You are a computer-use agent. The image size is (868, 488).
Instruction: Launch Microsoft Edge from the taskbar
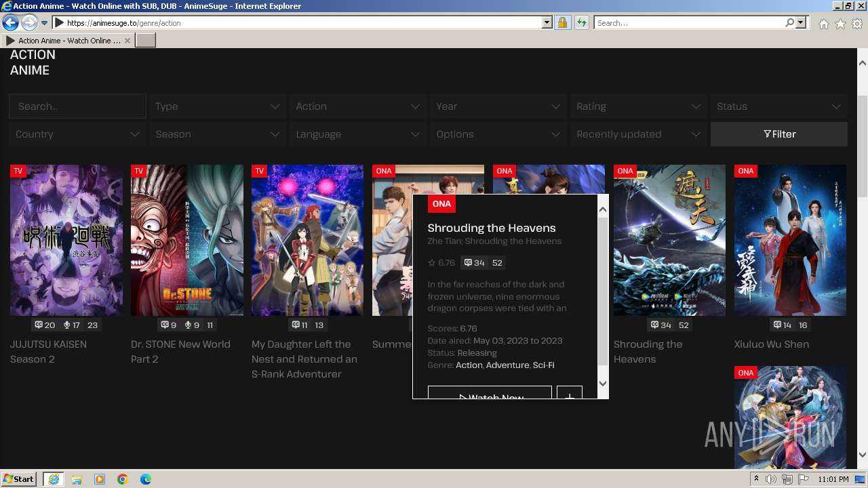146,479
